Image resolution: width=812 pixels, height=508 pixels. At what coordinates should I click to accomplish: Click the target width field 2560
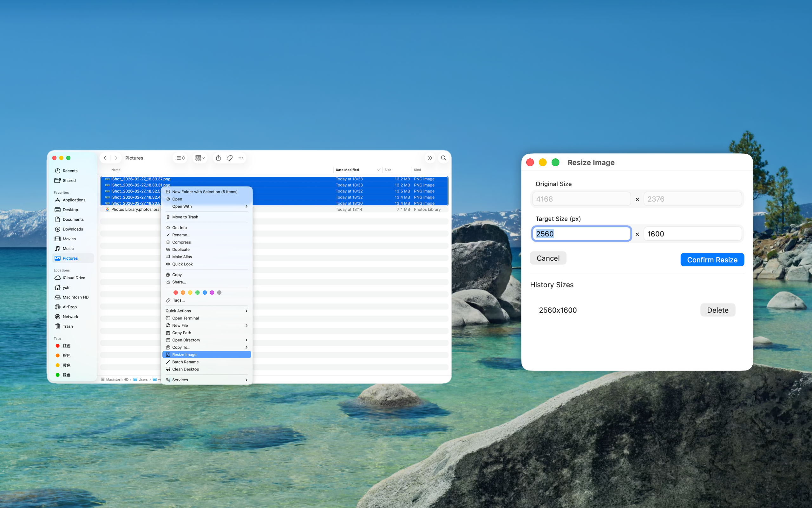point(581,234)
